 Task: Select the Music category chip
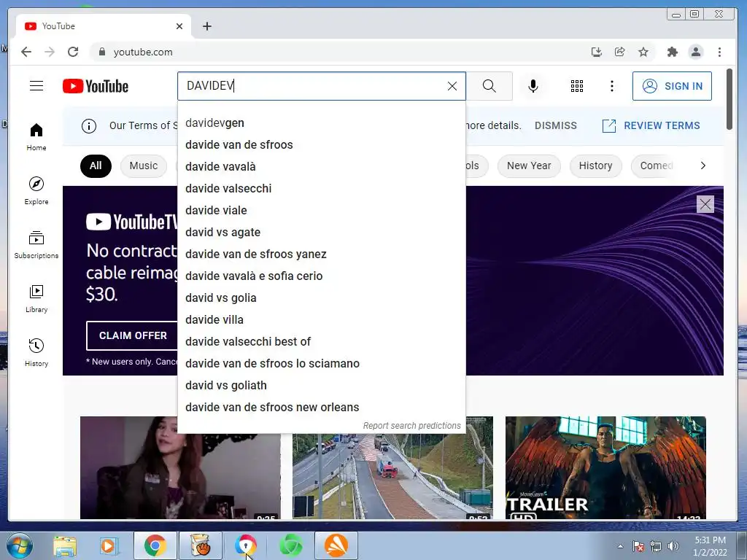click(x=144, y=166)
